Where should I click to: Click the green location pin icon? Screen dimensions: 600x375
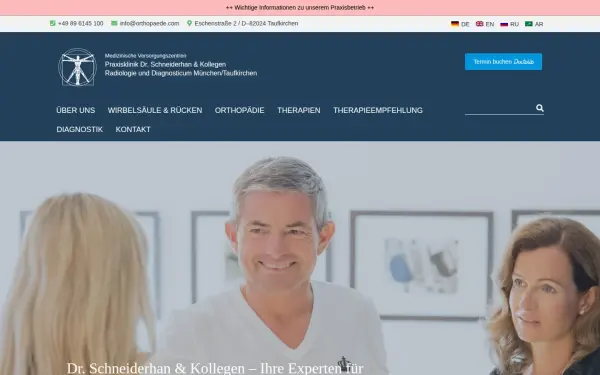(189, 23)
